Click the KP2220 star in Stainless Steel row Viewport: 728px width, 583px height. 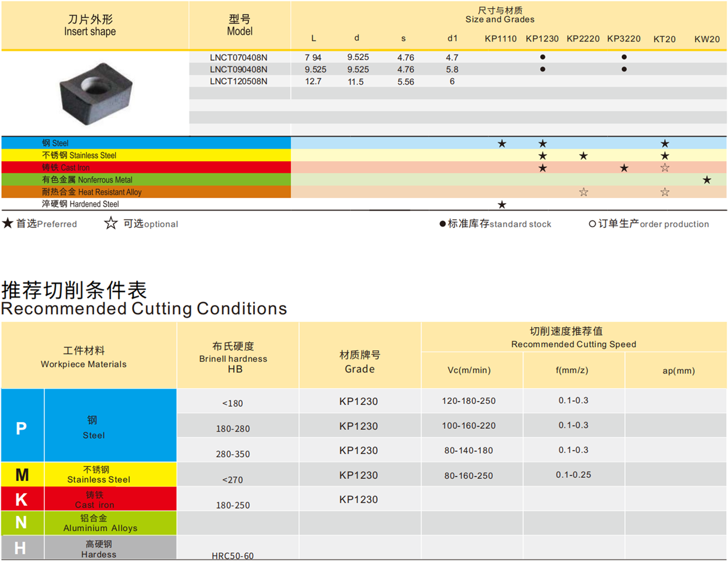(x=583, y=156)
